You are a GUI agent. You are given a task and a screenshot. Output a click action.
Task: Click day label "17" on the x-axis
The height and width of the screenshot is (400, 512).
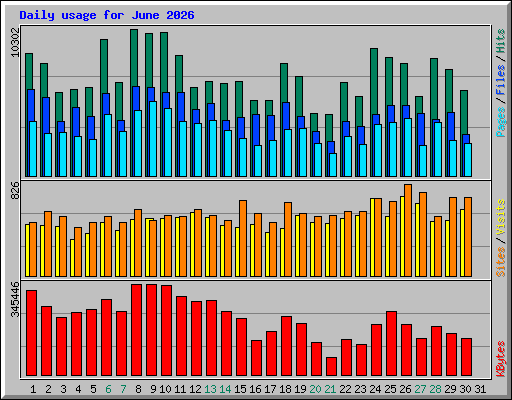(x=270, y=389)
